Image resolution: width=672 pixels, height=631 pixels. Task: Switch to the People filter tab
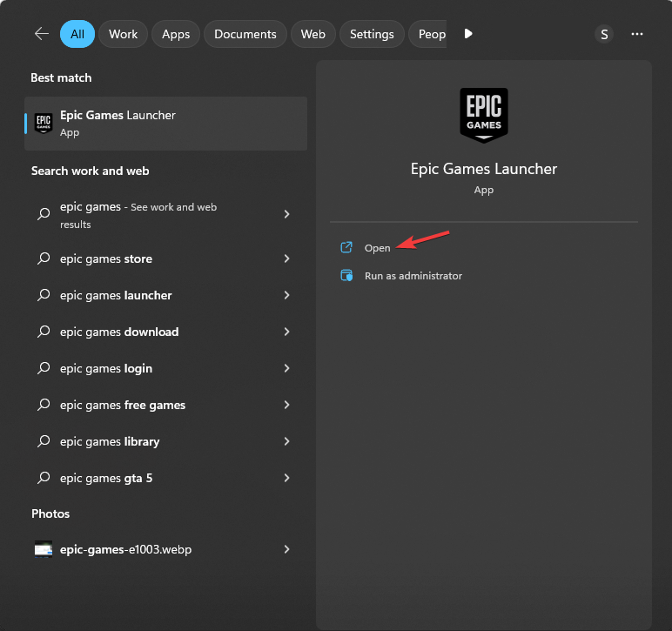(x=427, y=34)
